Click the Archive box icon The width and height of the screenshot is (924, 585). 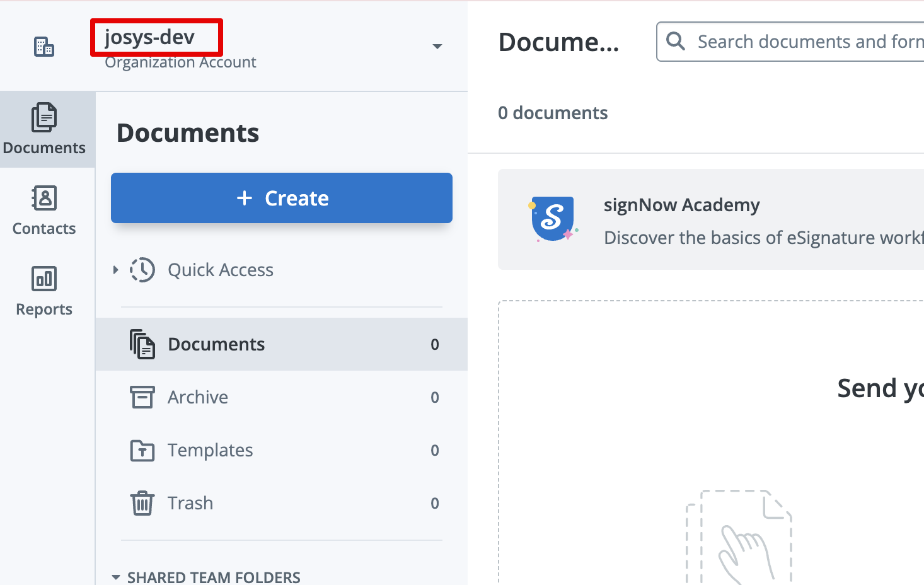[x=142, y=397]
